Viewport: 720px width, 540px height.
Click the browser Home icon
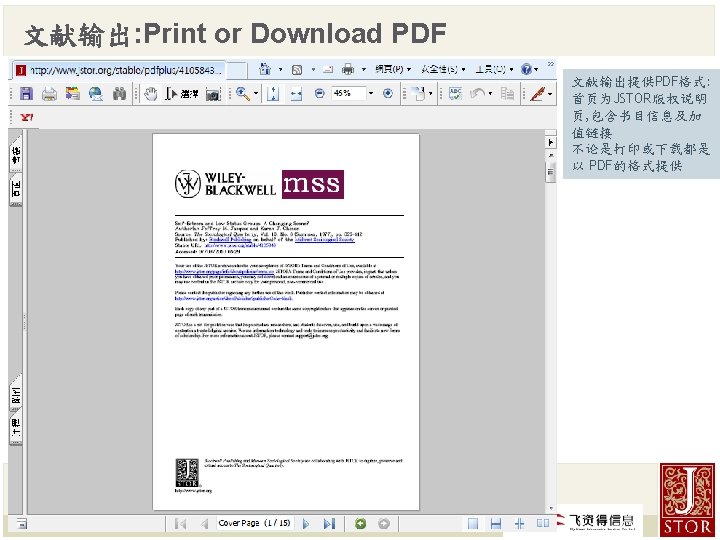click(x=265, y=69)
